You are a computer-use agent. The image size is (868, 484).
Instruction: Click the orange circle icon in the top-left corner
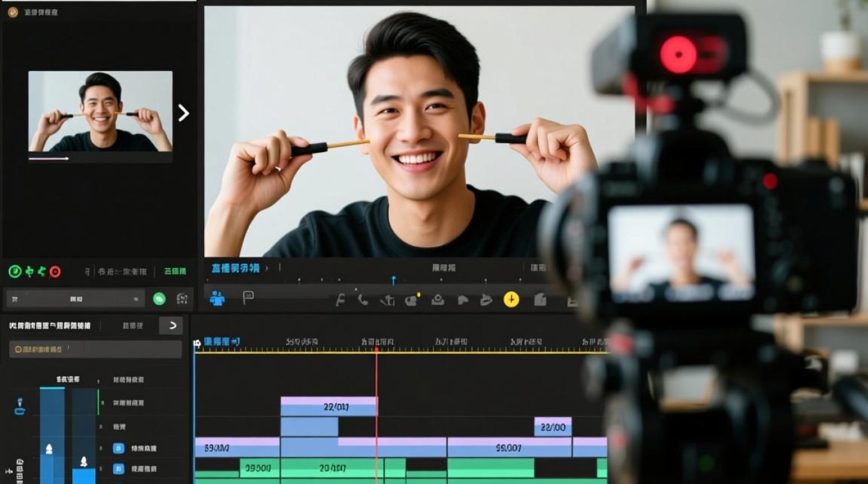(x=12, y=12)
